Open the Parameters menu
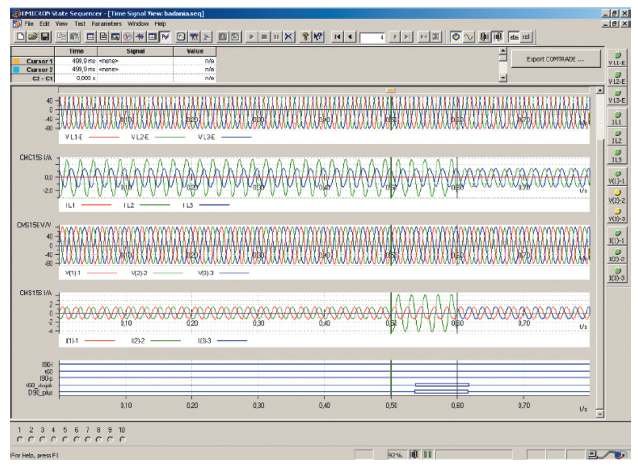 point(107,24)
